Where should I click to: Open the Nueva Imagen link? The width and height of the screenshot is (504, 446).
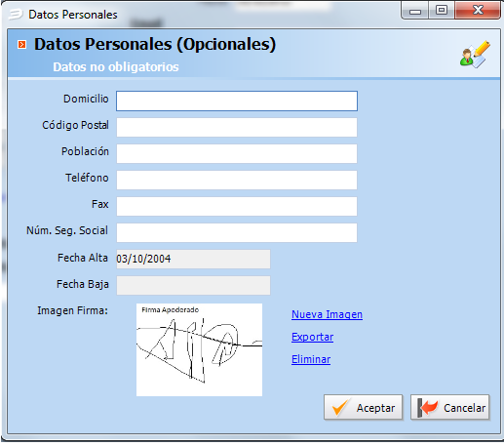click(x=327, y=314)
